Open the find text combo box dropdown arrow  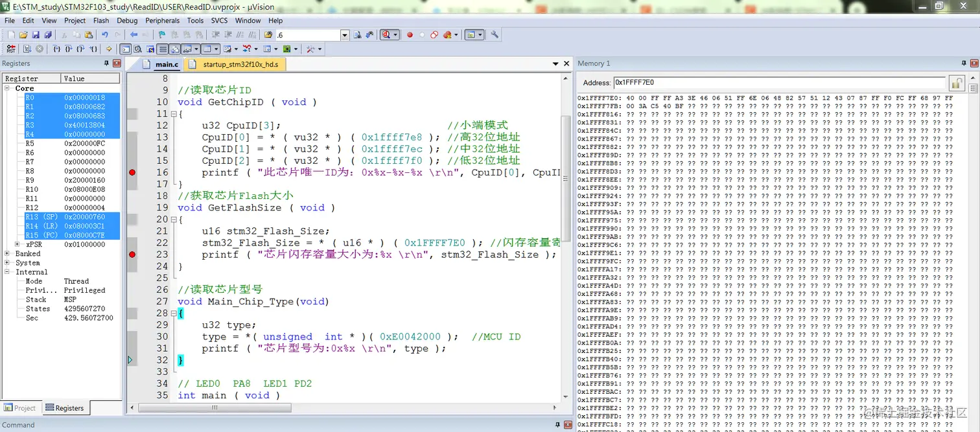[345, 35]
